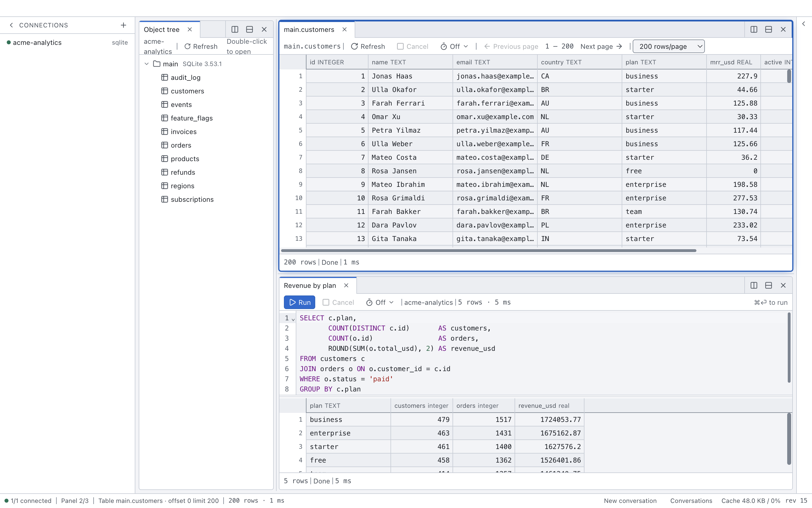
Task: Click the feature_flags table icon
Action: [x=165, y=118]
